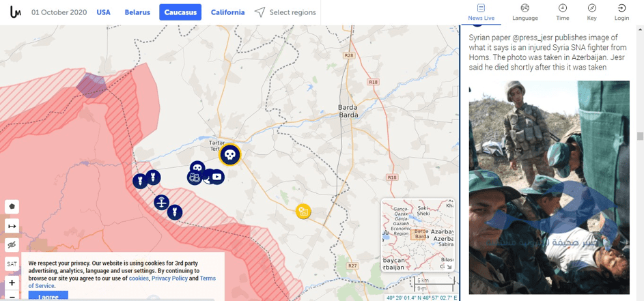Click the Login icon

pos(622,8)
